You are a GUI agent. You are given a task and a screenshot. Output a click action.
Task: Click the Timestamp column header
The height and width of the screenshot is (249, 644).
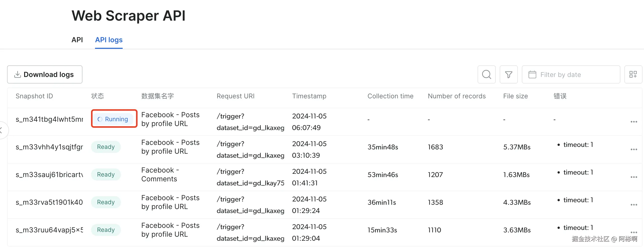[x=309, y=96]
